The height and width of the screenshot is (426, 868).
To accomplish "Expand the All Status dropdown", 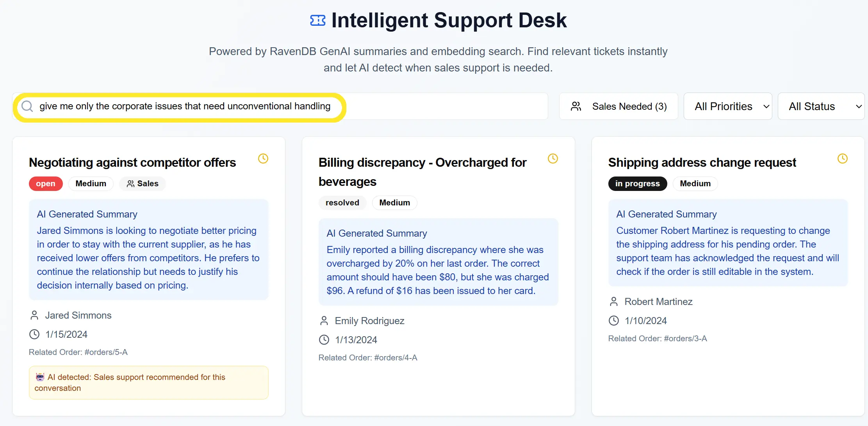I will pyautogui.click(x=821, y=106).
